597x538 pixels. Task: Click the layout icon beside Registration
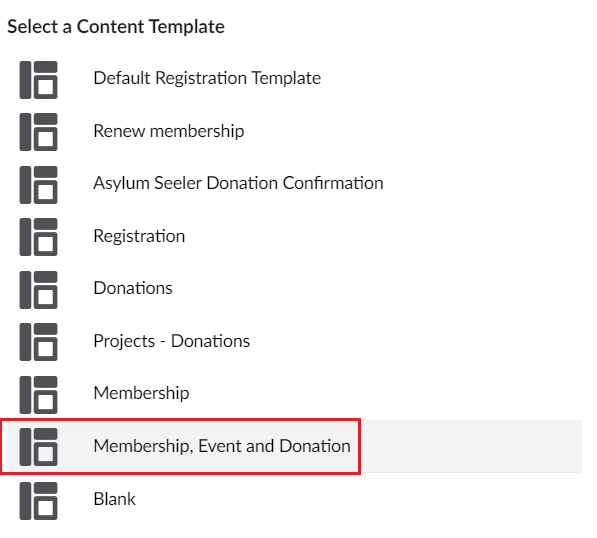tap(38, 237)
